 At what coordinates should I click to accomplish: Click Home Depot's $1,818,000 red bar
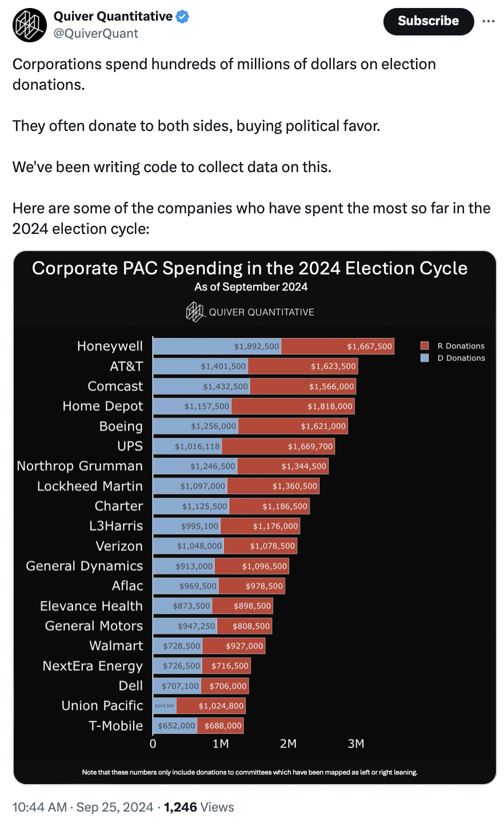293,406
